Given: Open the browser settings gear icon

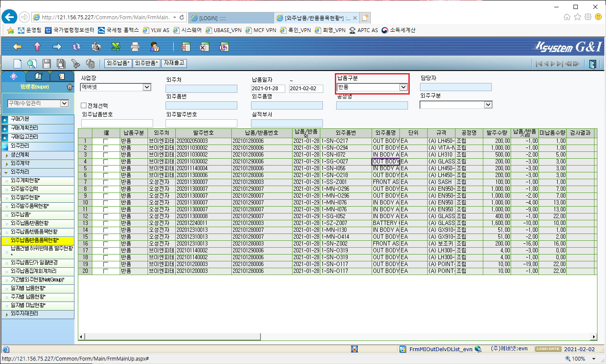Looking at the screenshot, I should tap(588, 17).
